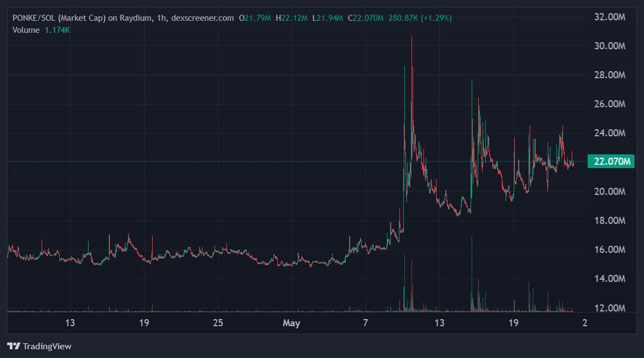Click the 24.00M price axis label
This screenshot has height=358, width=644.
[x=610, y=133]
